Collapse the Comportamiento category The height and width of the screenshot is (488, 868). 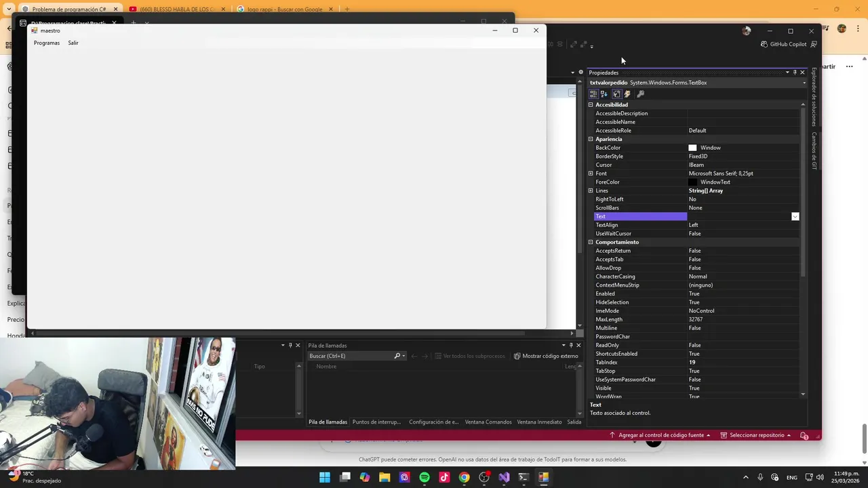tap(591, 242)
